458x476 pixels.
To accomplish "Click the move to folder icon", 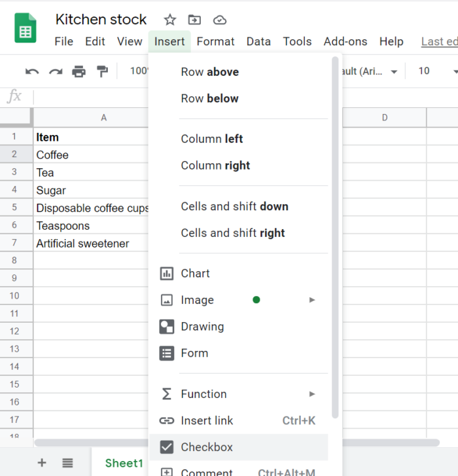I will point(194,20).
